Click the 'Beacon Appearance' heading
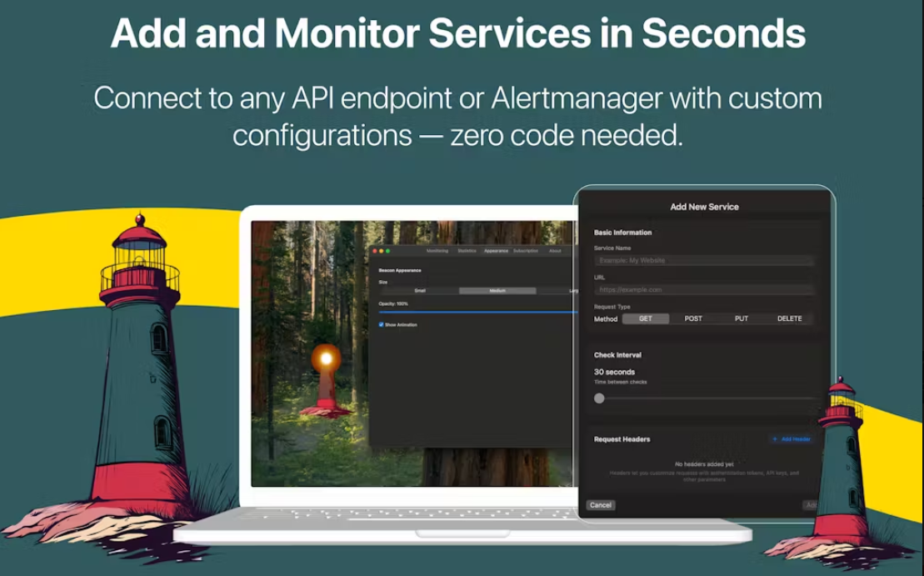Screen dimensions: 924x576 tap(400, 270)
